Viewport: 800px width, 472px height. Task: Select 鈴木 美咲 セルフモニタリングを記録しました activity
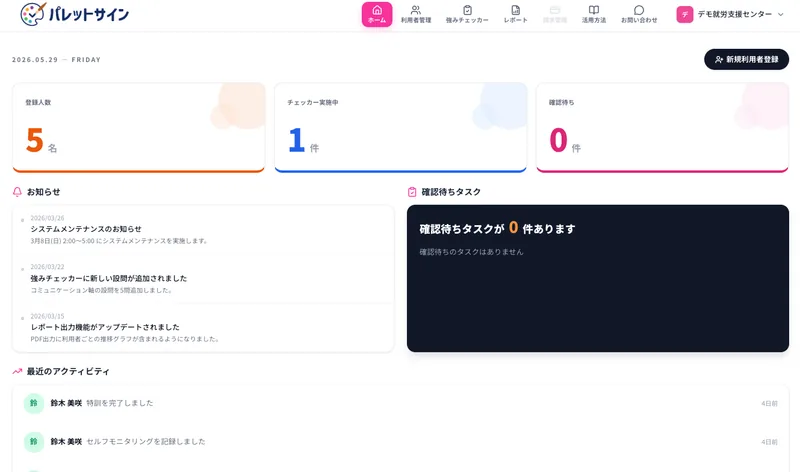pyautogui.click(x=401, y=441)
